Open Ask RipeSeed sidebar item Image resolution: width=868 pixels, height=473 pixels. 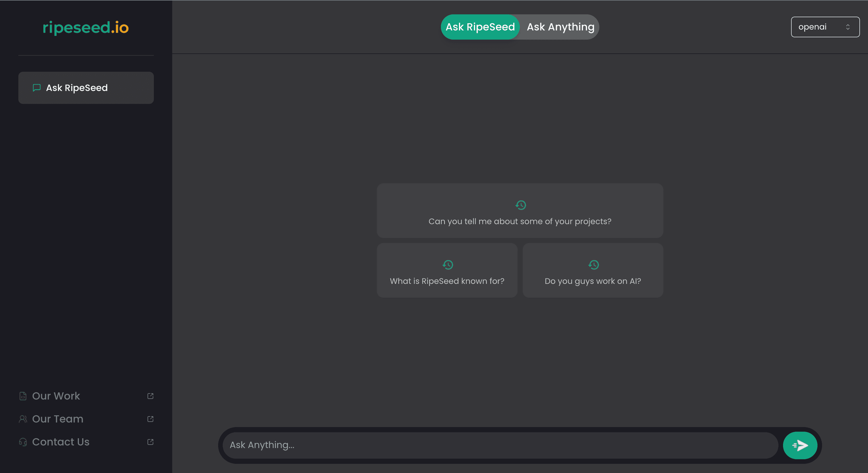coord(86,88)
